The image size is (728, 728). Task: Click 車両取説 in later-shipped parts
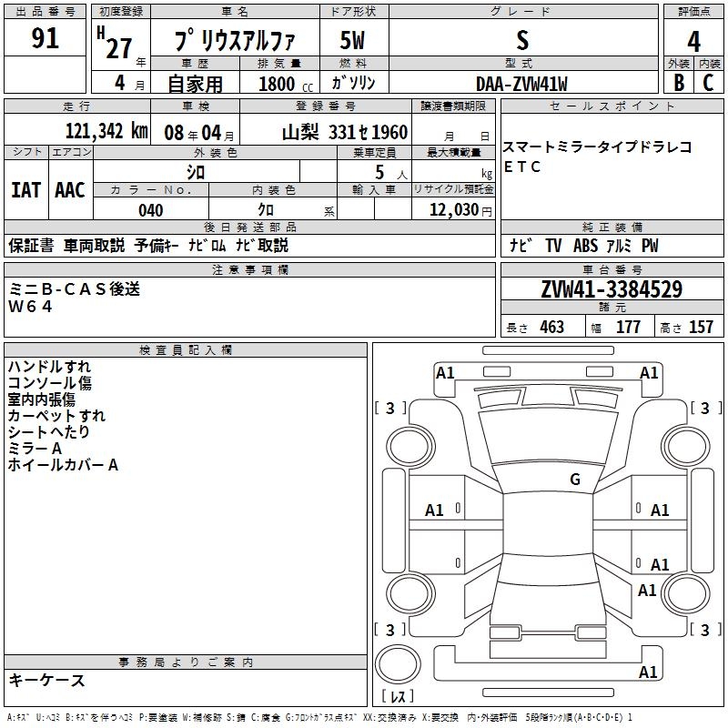click(95, 246)
